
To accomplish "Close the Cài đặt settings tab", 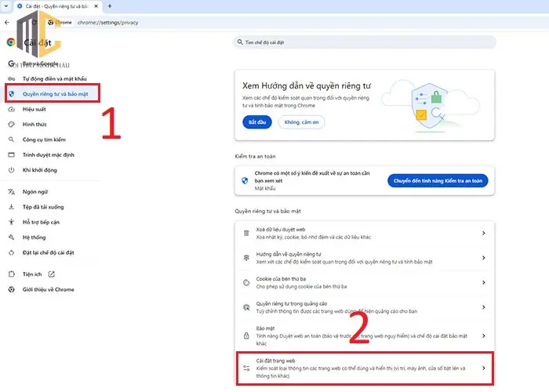I will pos(96,6).
